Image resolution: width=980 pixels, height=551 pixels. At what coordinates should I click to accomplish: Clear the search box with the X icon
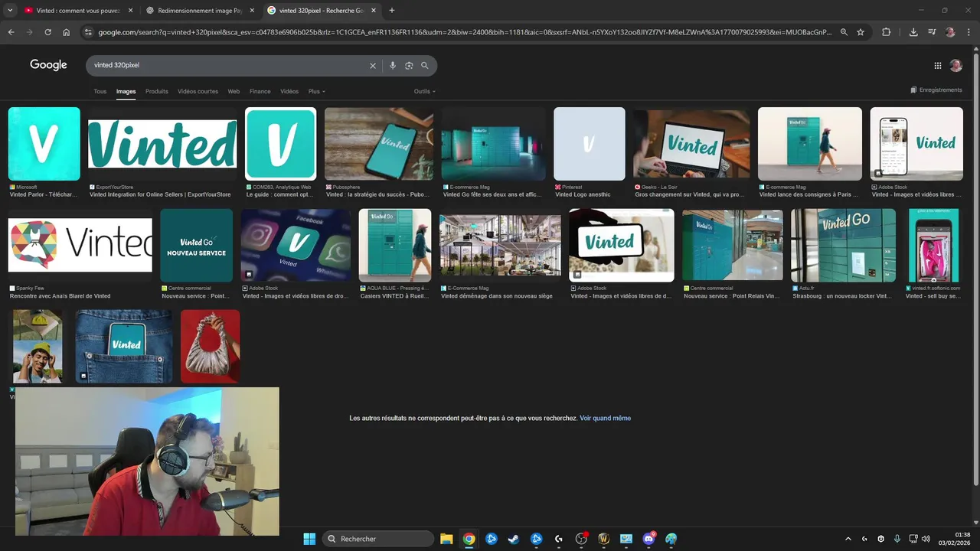pos(373,66)
